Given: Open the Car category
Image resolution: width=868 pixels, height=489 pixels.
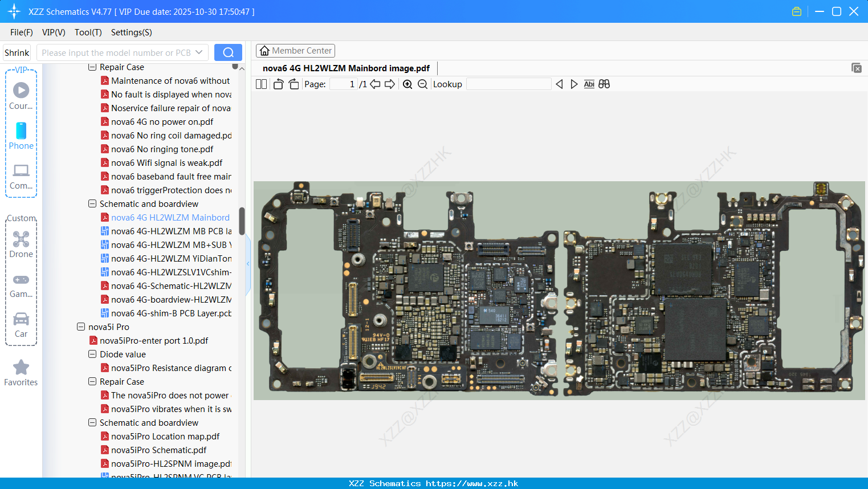Looking at the screenshot, I should pos(21,325).
